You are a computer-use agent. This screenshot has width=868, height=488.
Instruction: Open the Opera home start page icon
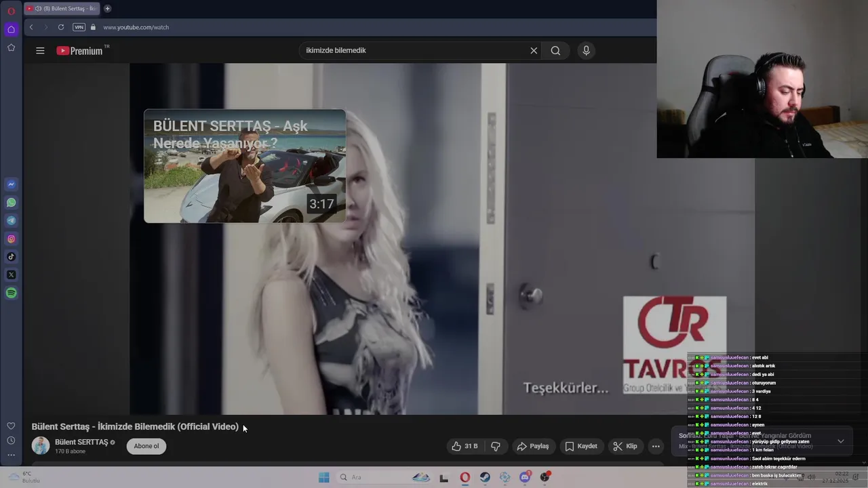(11, 29)
